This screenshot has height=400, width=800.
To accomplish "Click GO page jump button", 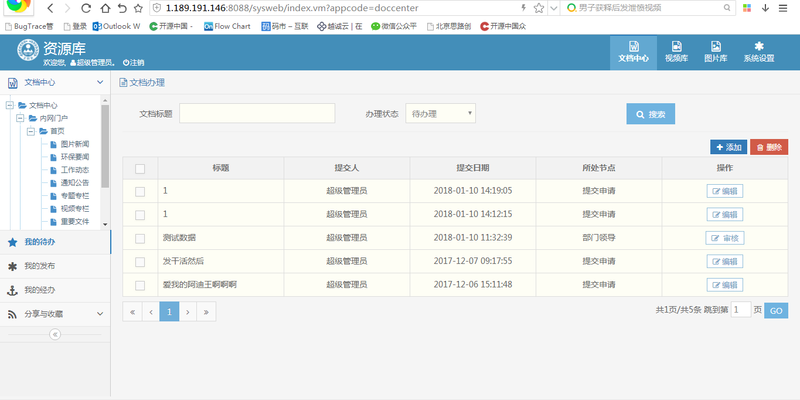I will coord(776,311).
